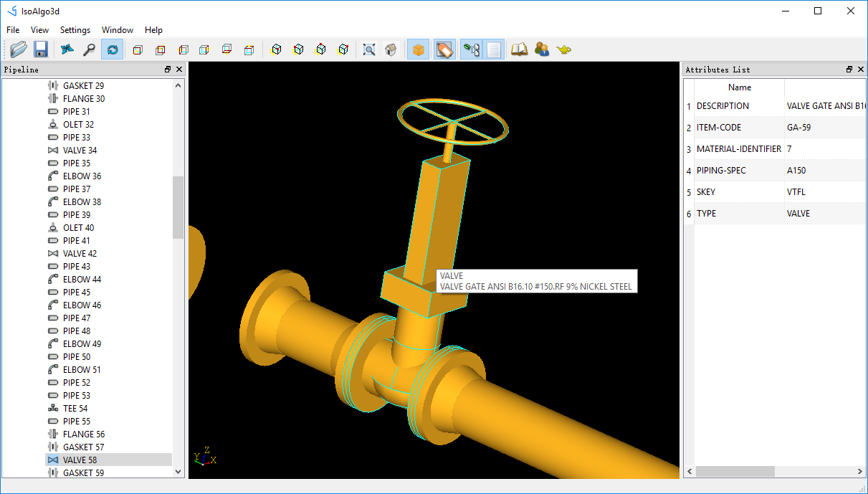
Task: Click the house home view icon
Action: click(391, 49)
